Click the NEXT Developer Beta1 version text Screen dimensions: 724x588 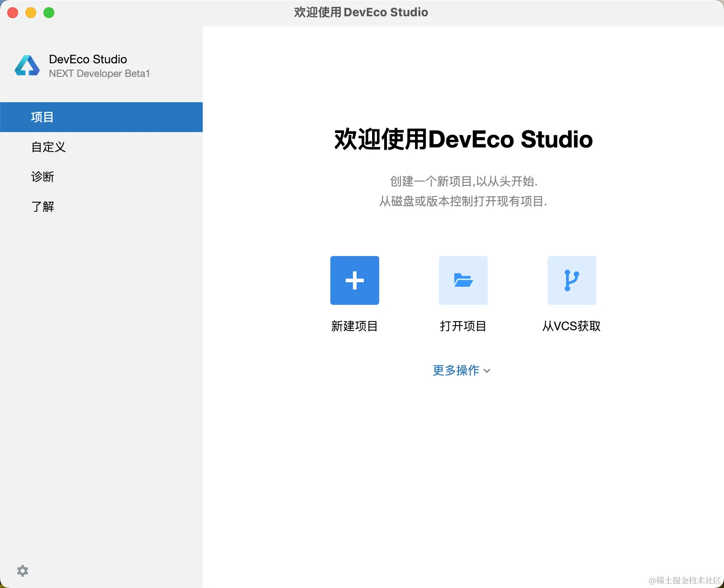[x=99, y=74]
